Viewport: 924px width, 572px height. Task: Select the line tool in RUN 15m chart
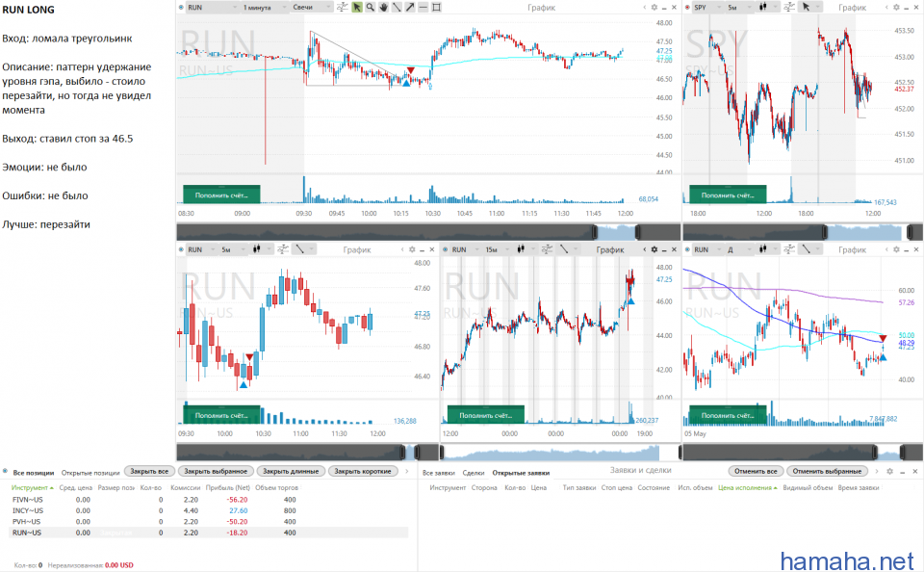point(564,249)
